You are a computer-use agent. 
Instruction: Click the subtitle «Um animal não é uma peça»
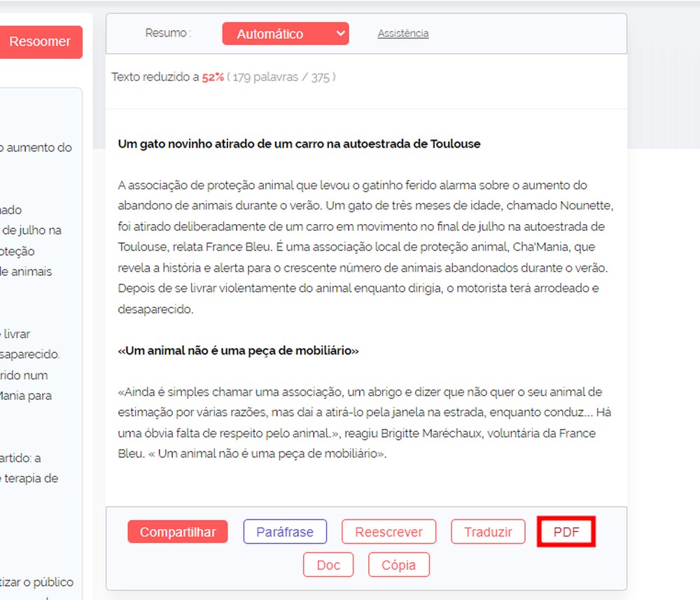tap(238, 350)
